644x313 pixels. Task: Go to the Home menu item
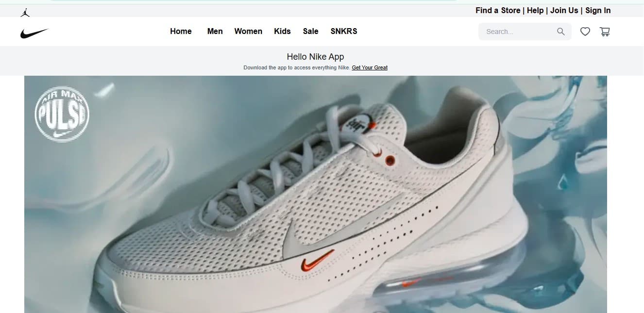(x=181, y=31)
